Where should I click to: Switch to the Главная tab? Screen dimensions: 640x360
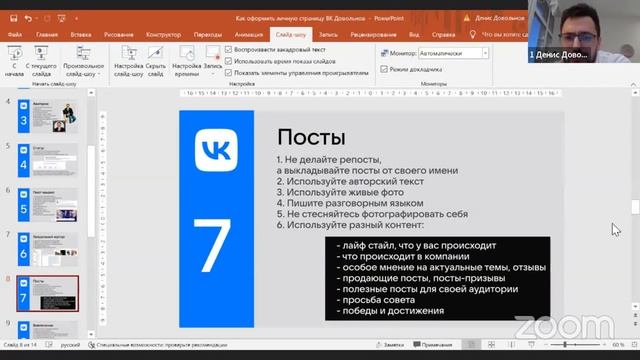click(47, 35)
